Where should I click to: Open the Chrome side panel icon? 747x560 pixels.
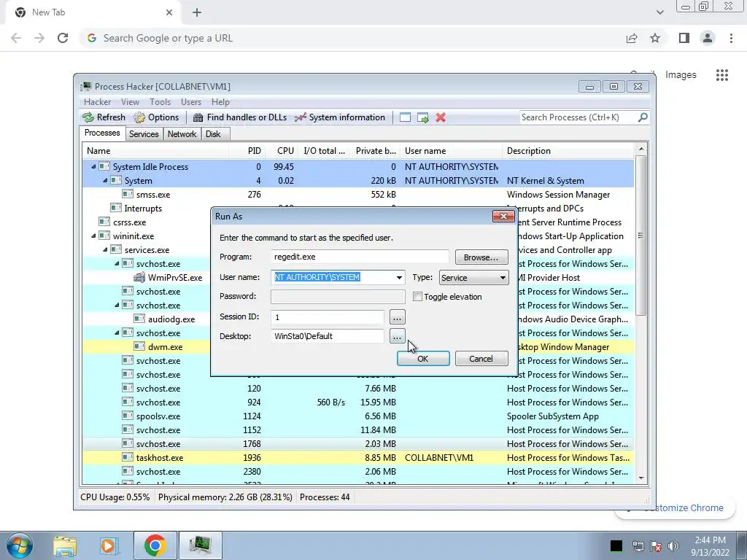684,38
